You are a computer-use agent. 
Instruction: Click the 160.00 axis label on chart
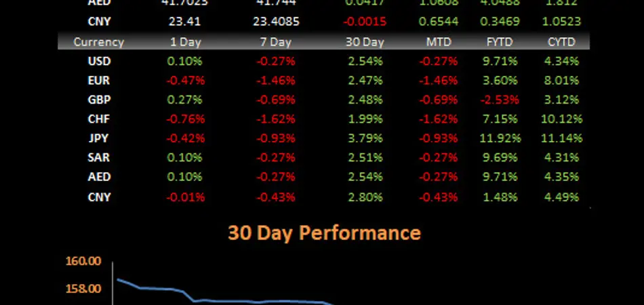click(x=84, y=262)
